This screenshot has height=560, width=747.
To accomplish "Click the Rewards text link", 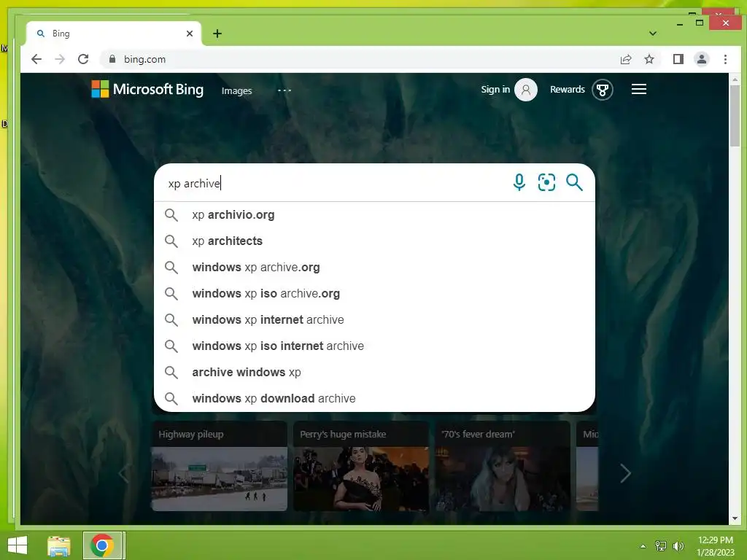I will pos(567,90).
